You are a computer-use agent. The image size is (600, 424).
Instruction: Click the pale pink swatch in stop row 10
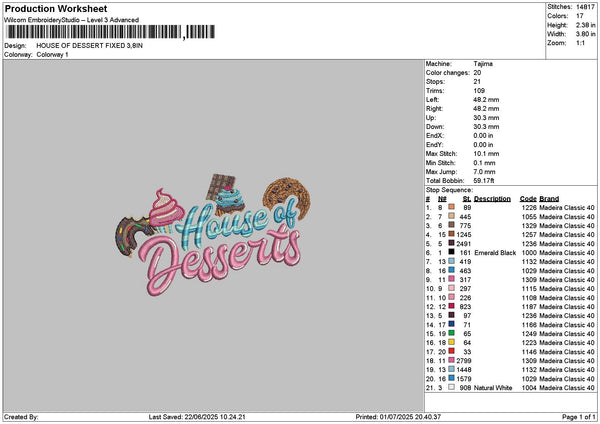tap(452, 288)
